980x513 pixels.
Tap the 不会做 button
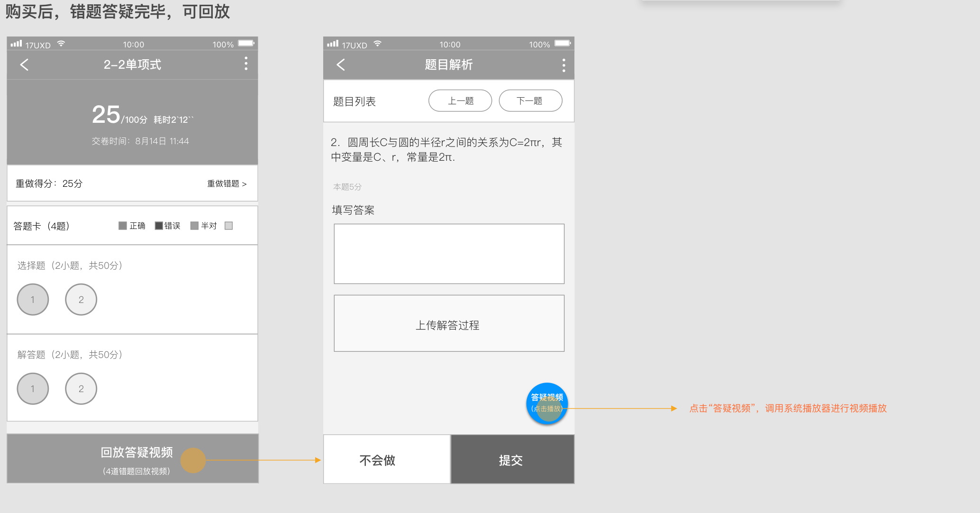(x=386, y=459)
